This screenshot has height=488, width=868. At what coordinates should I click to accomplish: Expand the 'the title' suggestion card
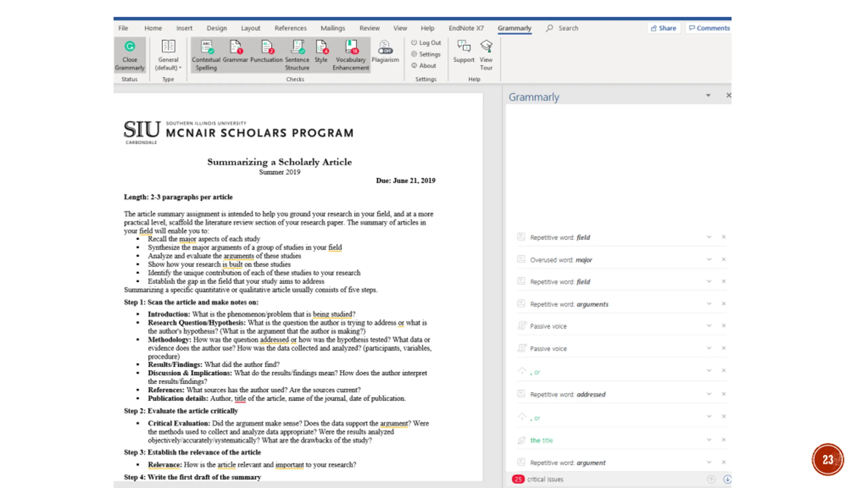[x=709, y=440]
